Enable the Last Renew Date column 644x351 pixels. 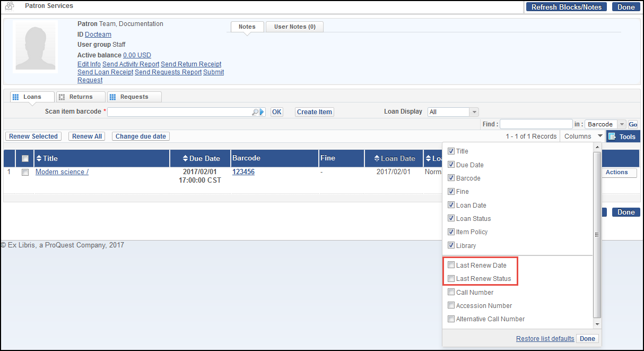pos(451,265)
